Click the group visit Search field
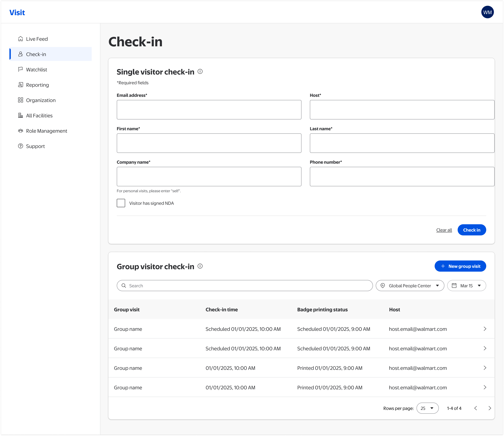 245,286
